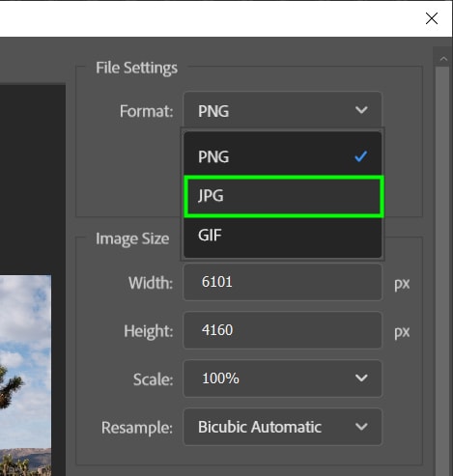Image resolution: width=453 pixels, height=476 pixels.
Task: Click the Width input field
Action: point(282,282)
